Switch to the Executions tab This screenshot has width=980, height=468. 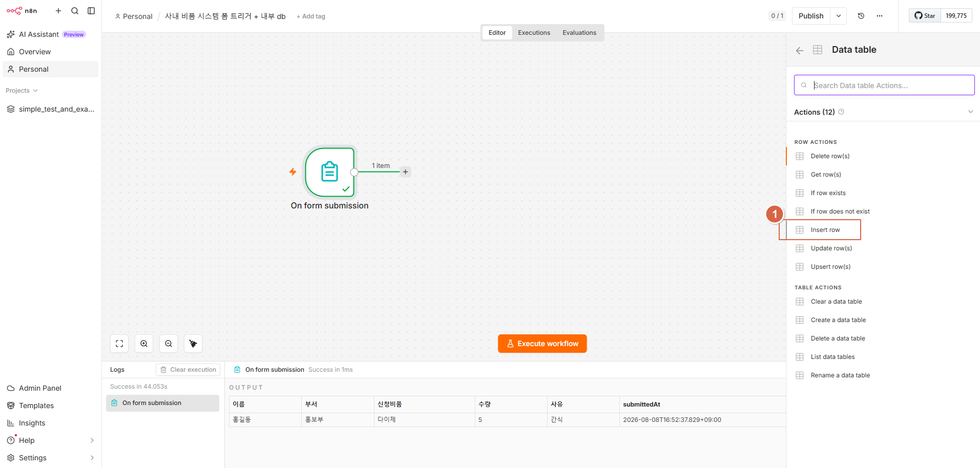534,33
